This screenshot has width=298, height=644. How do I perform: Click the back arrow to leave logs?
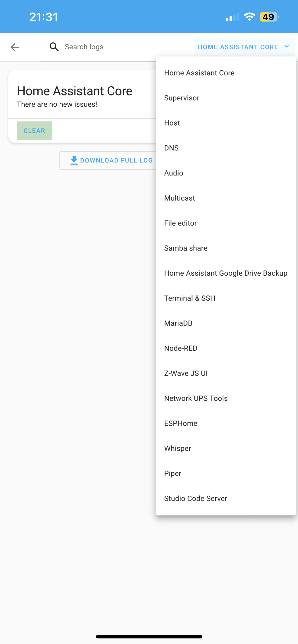click(15, 47)
